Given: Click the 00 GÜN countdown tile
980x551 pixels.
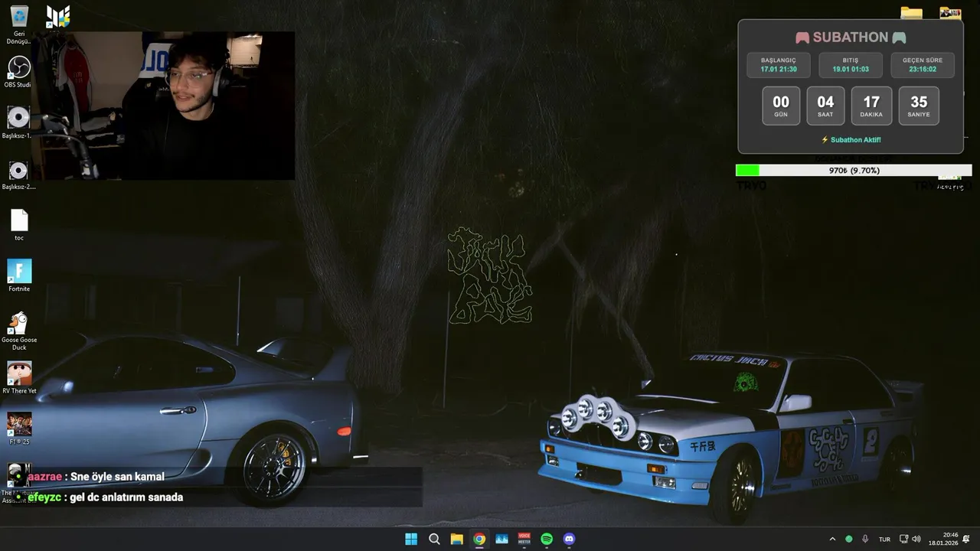Looking at the screenshot, I should [781, 106].
